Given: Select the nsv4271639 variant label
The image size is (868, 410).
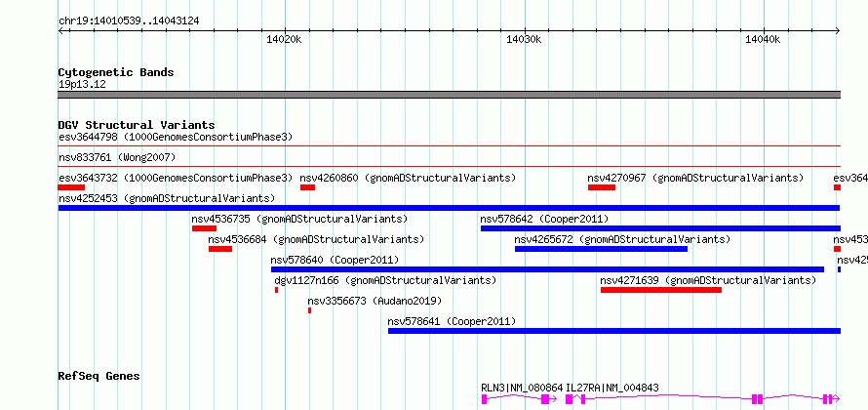Looking at the screenshot, I should [x=708, y=280].
